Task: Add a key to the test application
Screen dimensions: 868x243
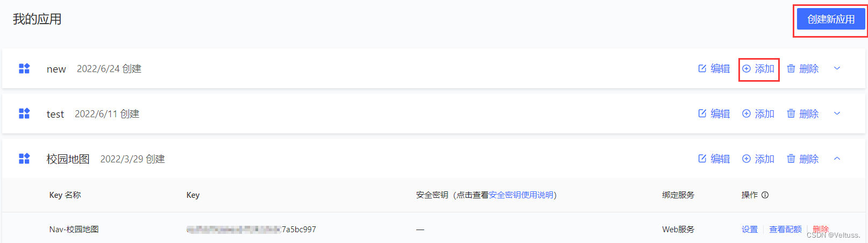Action: click(758, 113)
